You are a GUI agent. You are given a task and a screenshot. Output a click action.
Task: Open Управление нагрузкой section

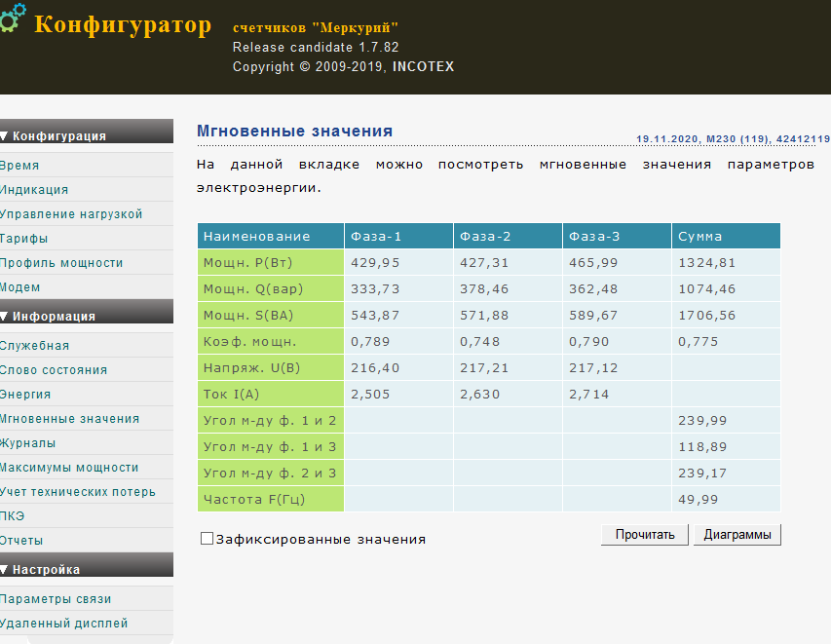(x=71, y=214)
